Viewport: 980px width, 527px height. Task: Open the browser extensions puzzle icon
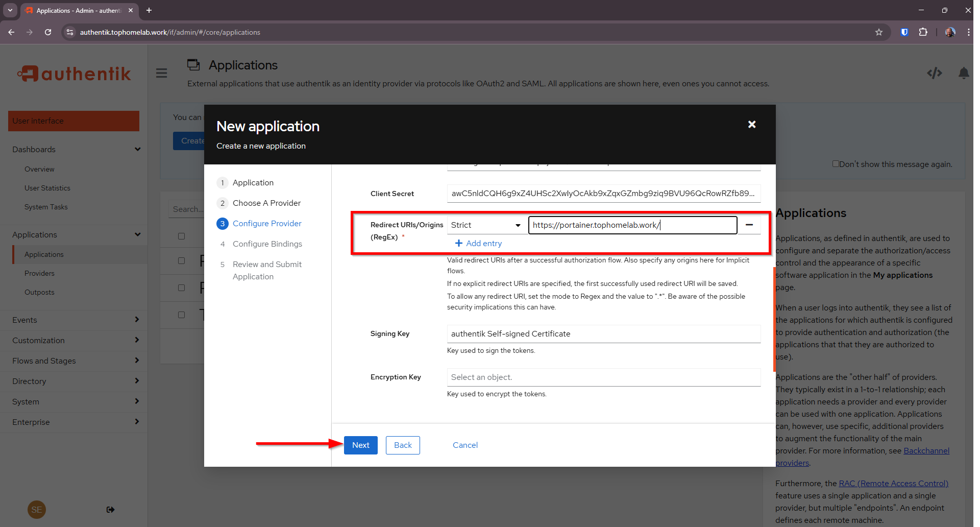click(923, 32)
